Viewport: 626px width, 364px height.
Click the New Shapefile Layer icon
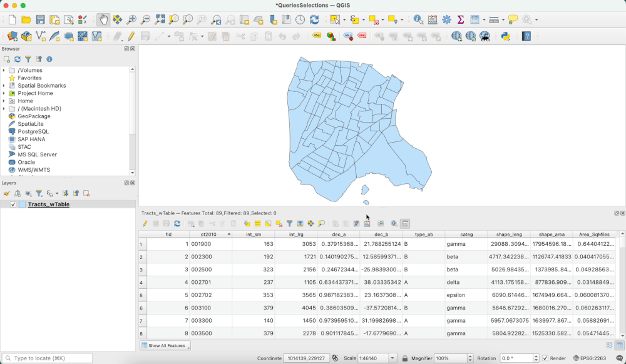pyautogui.click(x=40, y=36)
